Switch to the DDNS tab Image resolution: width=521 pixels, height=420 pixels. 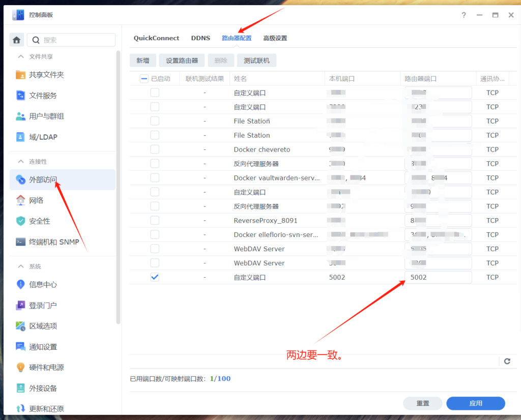tap(200, 38)
